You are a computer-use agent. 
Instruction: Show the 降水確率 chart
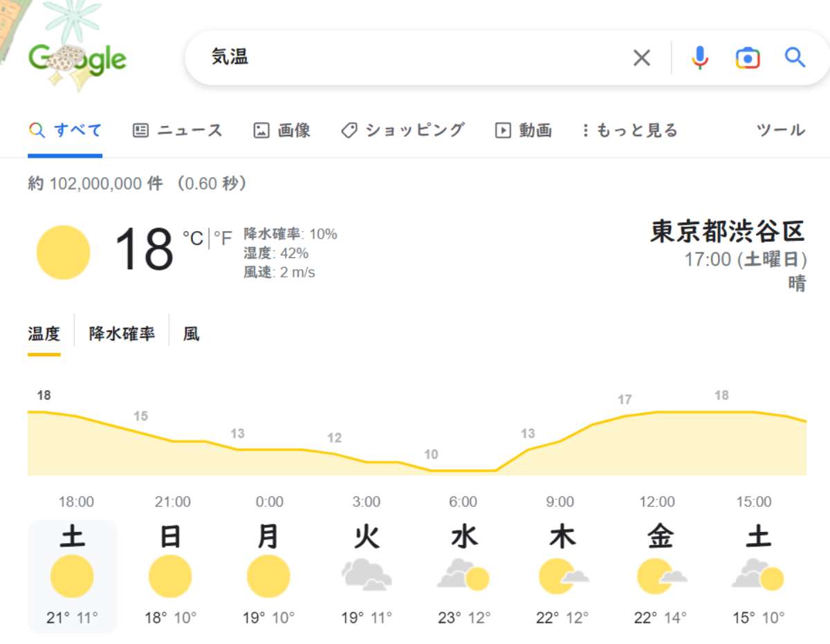122,334
